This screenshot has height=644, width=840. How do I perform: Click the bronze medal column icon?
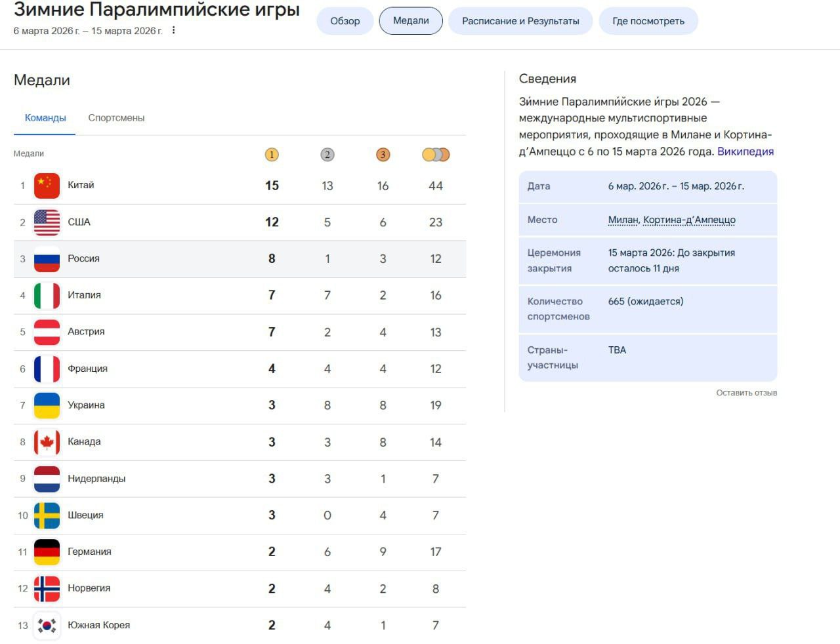coord(383,155)
